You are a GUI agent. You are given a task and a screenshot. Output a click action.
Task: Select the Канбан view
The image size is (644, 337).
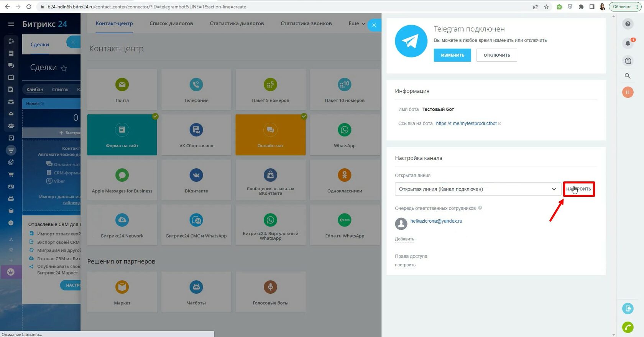[x=35, y=89]
